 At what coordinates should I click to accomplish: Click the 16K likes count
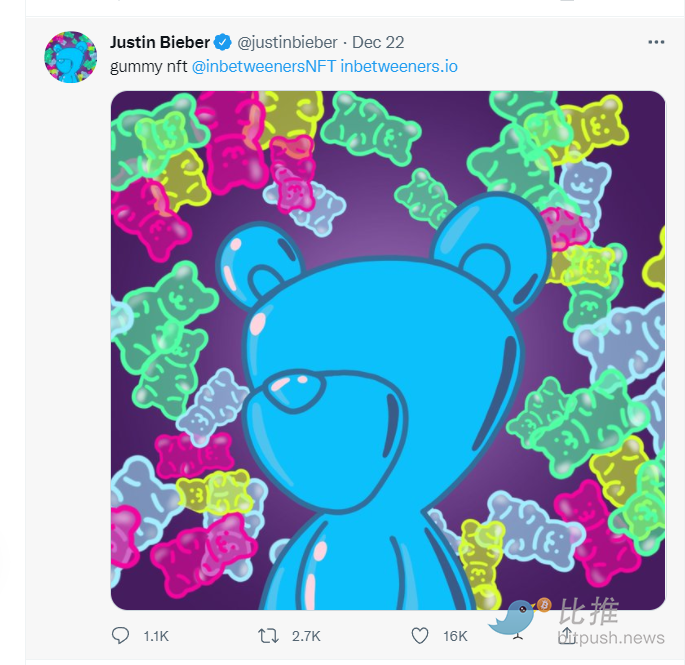click(455, 636)
